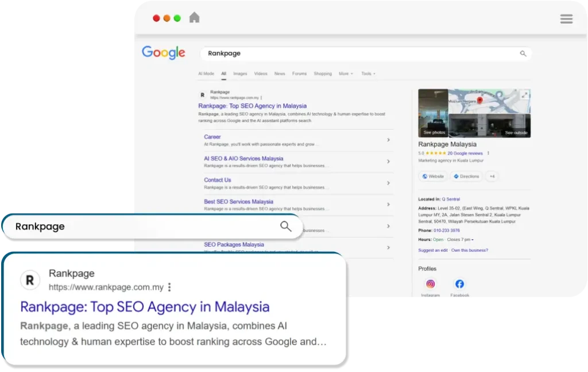Image resolution: width=588 pixels, height=372 pixels.
Task: Switch to the AI Mode tab
Action: click(x=206, y=74)
